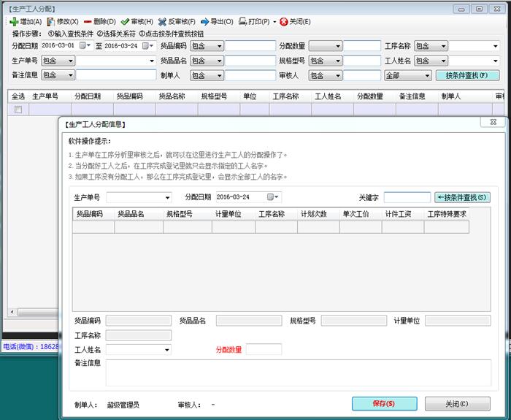Viewport: 511px width, 420px height.
Task: Tick the checkbox in the first grid row
Action: [x=18, y=110]
